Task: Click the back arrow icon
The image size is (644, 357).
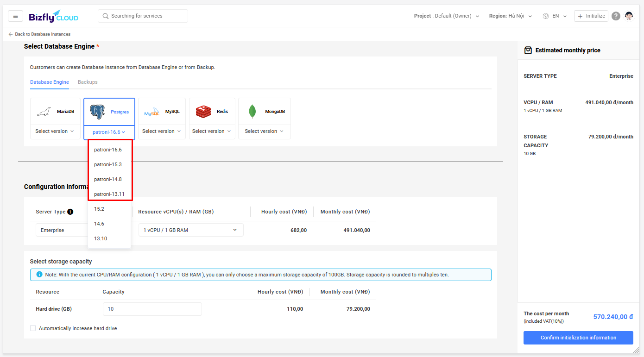Action: pos(11,34)
